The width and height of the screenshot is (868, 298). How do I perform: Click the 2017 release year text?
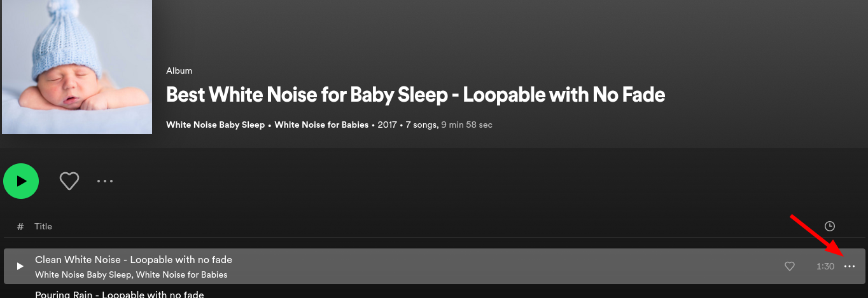(387, 125)
